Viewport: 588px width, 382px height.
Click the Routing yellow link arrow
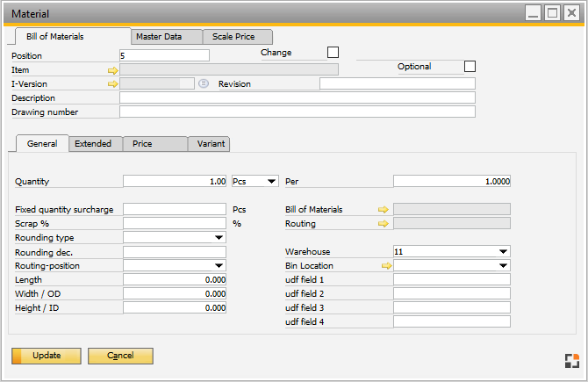pos(383,224)
